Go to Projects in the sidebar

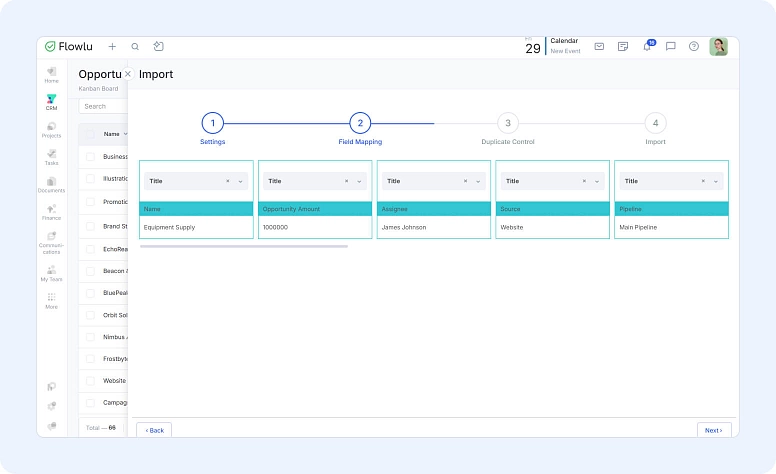click(x=51, y=128)
